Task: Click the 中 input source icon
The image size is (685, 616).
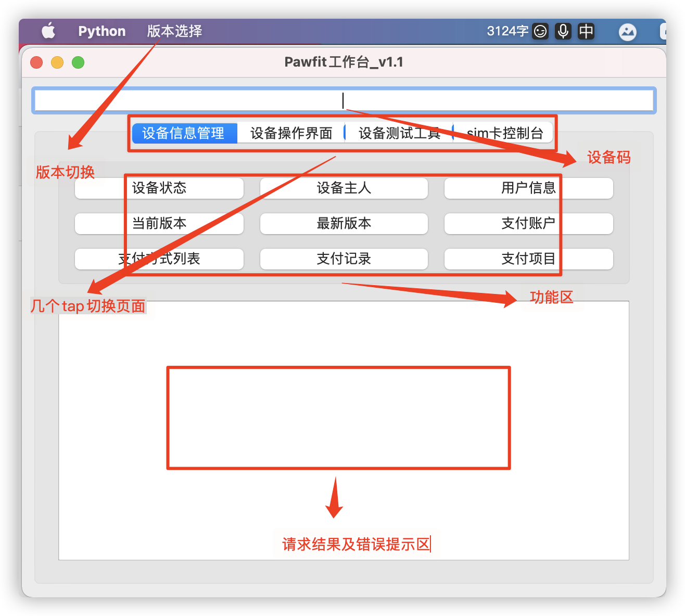Action: 586,31
